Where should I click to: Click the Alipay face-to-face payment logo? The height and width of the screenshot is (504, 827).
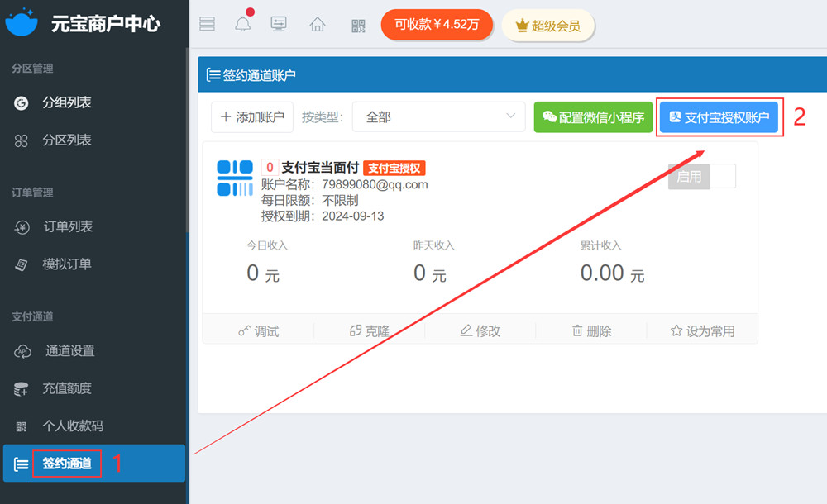235,178
